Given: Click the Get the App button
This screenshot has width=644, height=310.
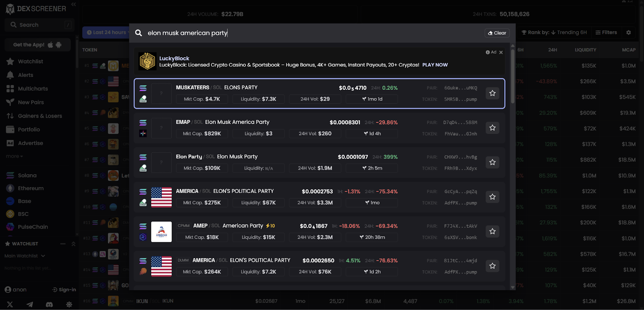Looking at the screenshot, I should [x=37, y=45].
